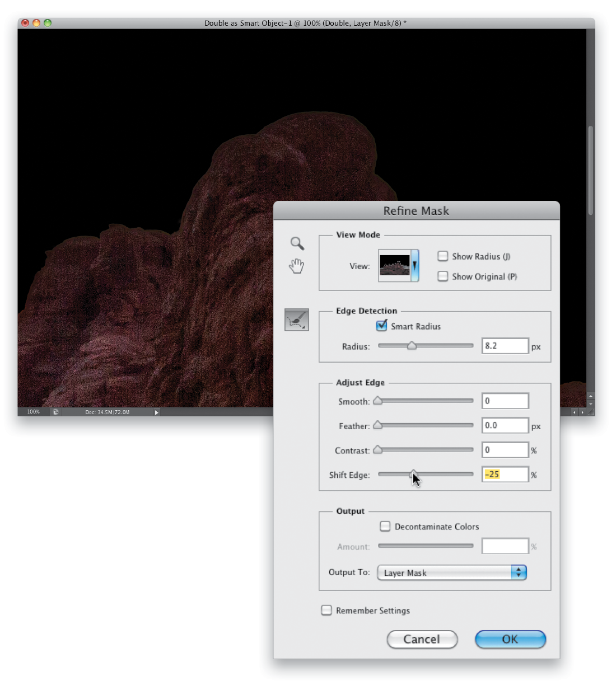The image size is (616, 700).
Task: Open the View mode thumbnail dropdown
Action: [x=399, y=265]
